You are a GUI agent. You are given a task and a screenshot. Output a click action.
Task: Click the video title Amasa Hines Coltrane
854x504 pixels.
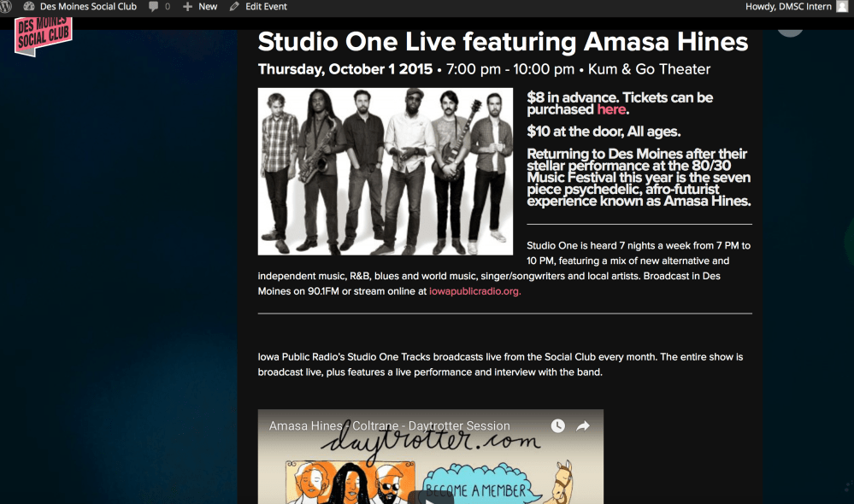click(x=390, y=425)
